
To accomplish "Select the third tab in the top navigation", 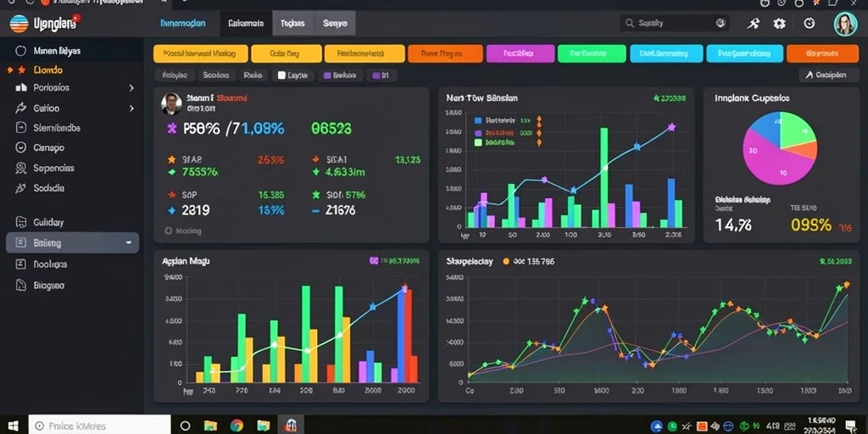I will (292, 23).
